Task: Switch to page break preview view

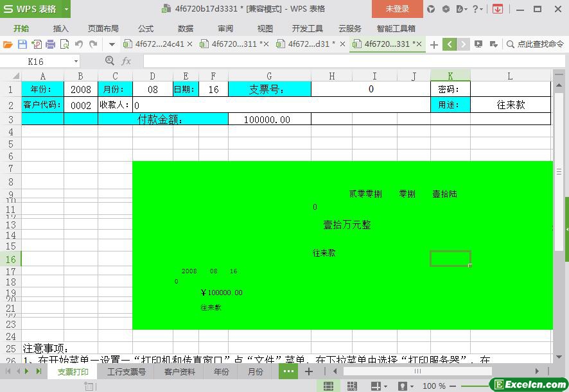Action: [x=352, y=386]
